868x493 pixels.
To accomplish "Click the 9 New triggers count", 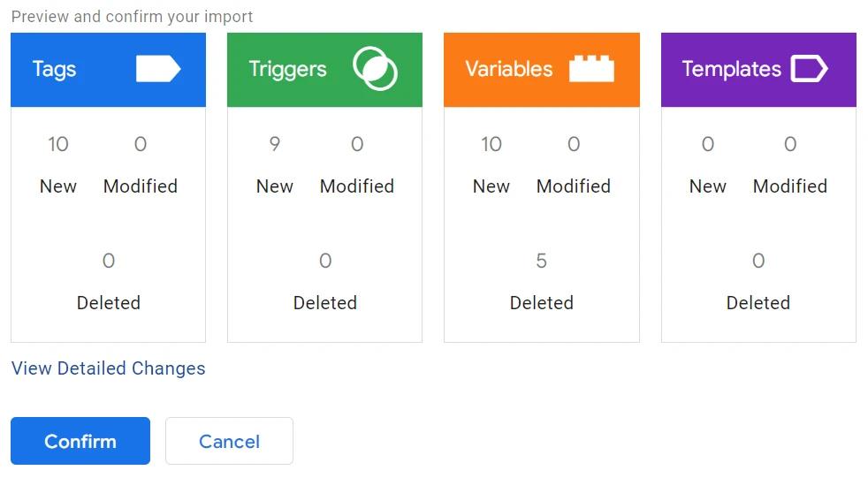I will (x=275, y=144).
